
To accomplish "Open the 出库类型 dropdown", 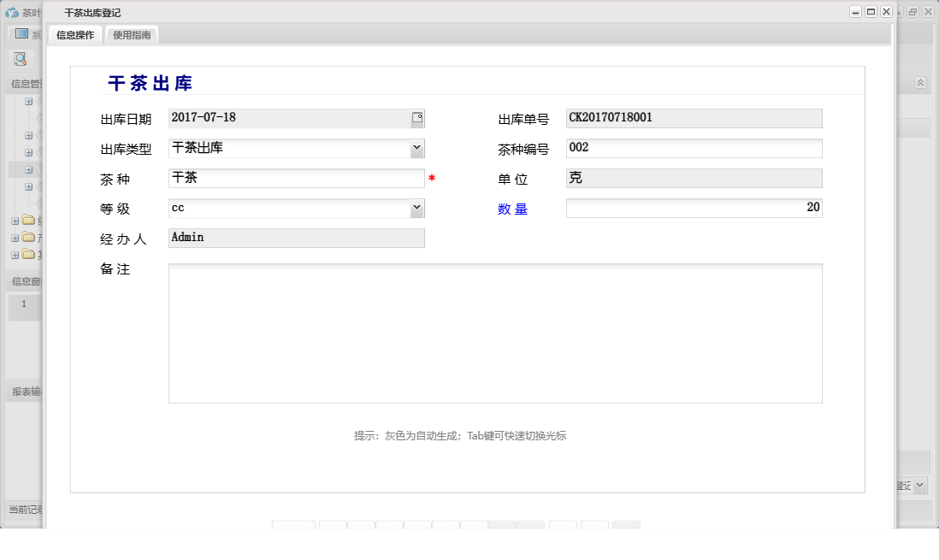I will [x=416, y=147].
